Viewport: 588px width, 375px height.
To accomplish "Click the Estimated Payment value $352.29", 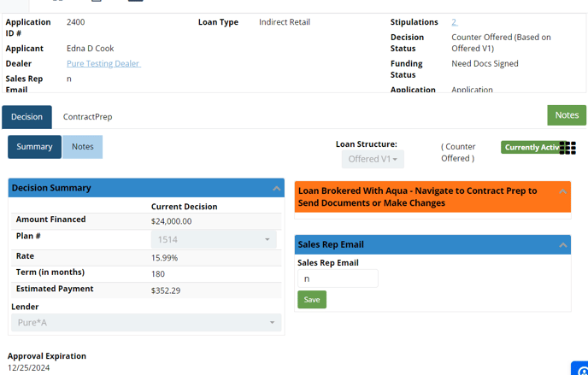I will point(166,290).
